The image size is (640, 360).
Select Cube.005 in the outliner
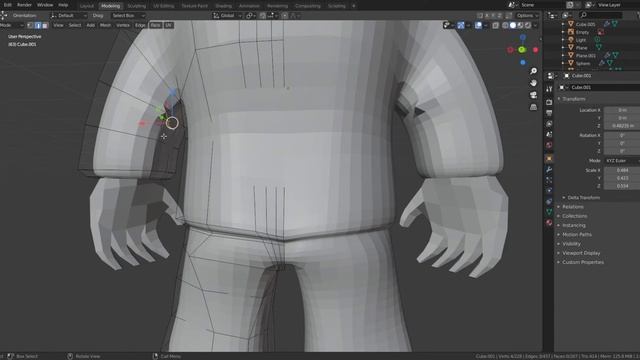(x=585, y=24)
